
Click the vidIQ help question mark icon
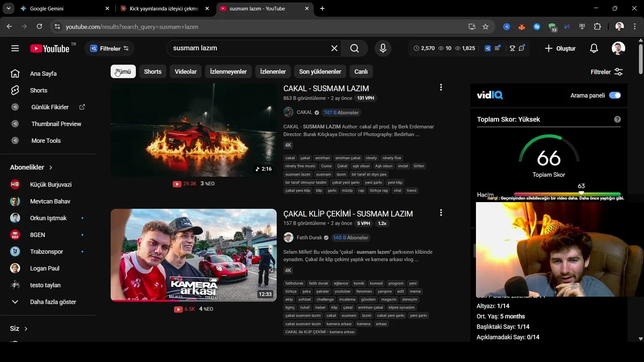point(617,120)
